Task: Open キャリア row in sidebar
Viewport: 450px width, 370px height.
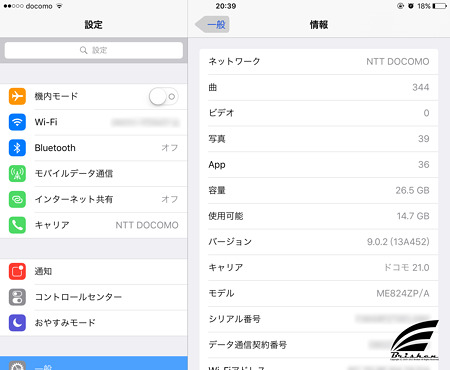Action: [94, 225]
